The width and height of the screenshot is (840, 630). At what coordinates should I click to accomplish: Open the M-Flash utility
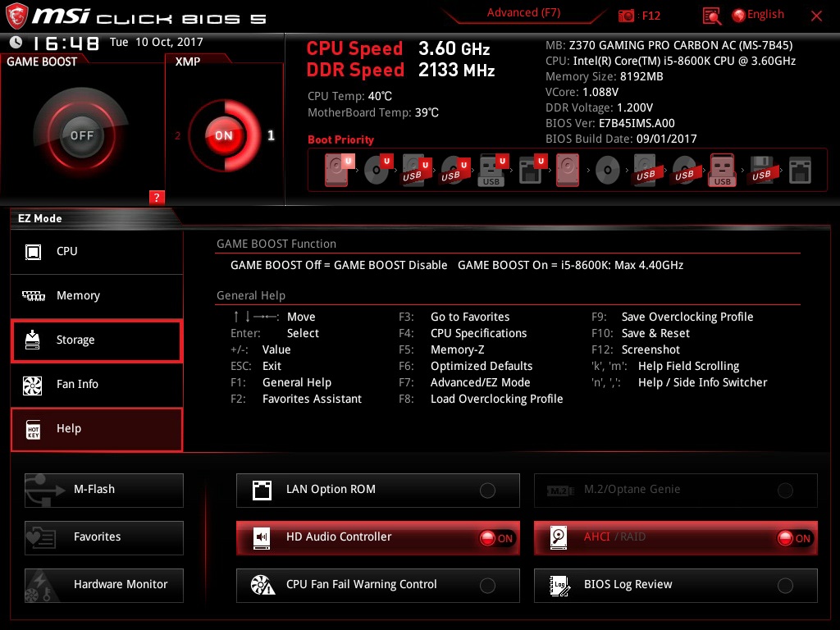coord(104,491)
